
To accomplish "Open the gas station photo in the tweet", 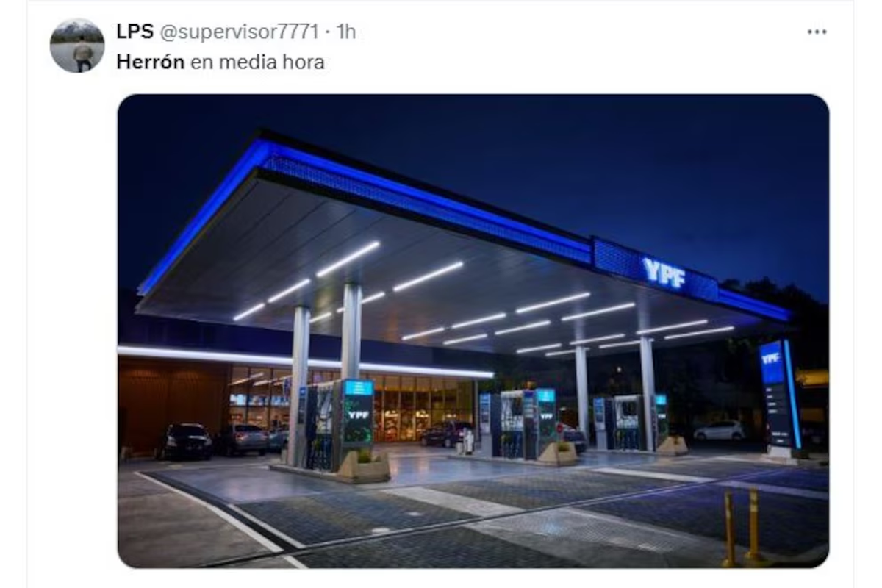I will pos(473,331).
